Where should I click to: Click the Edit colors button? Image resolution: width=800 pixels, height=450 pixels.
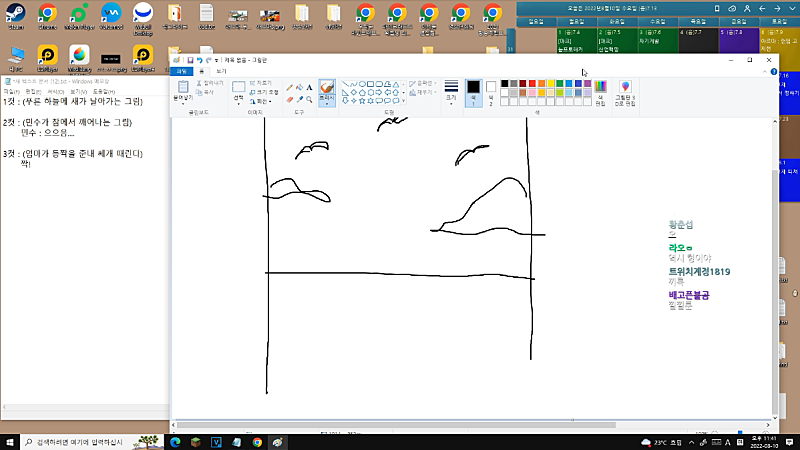(x=600, y=93)
